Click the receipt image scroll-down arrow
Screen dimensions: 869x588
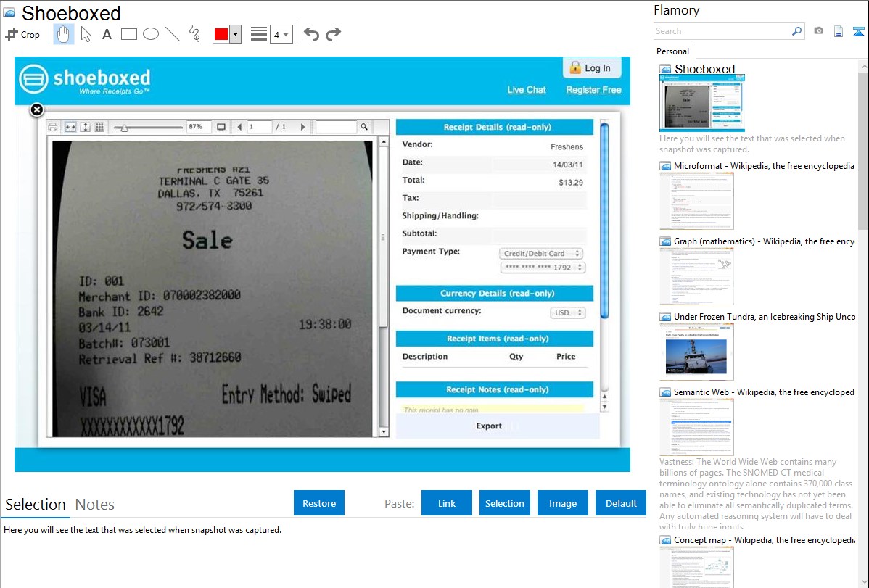pyautogui.click(x=384, y=431)
